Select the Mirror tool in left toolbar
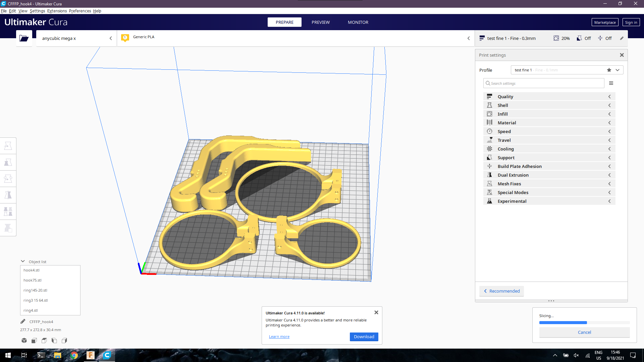Screen dimensions: 644x362 [8, 195]
